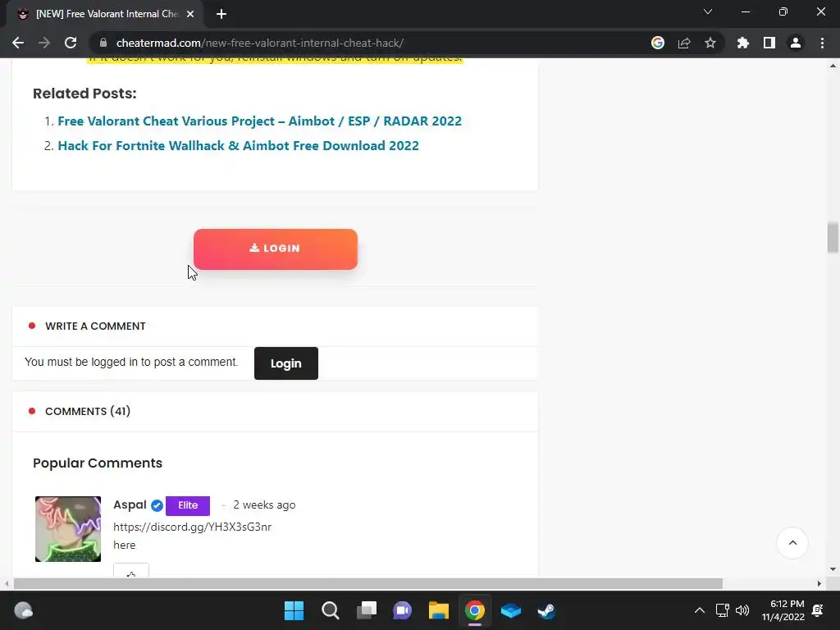This screenshot has width=840, height=630.
Task: Expand the system tray hidden icons chevron
Action: 700,610
